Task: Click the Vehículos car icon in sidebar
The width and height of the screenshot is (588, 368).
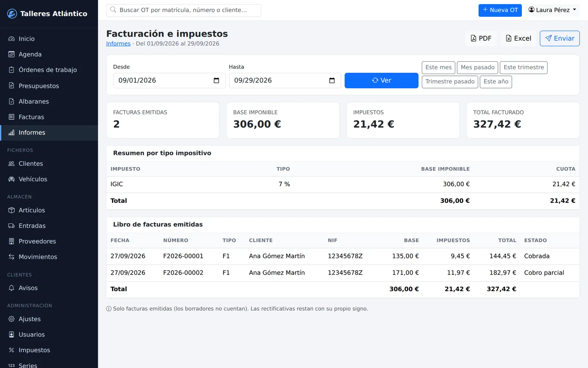Action: point(11,179)
